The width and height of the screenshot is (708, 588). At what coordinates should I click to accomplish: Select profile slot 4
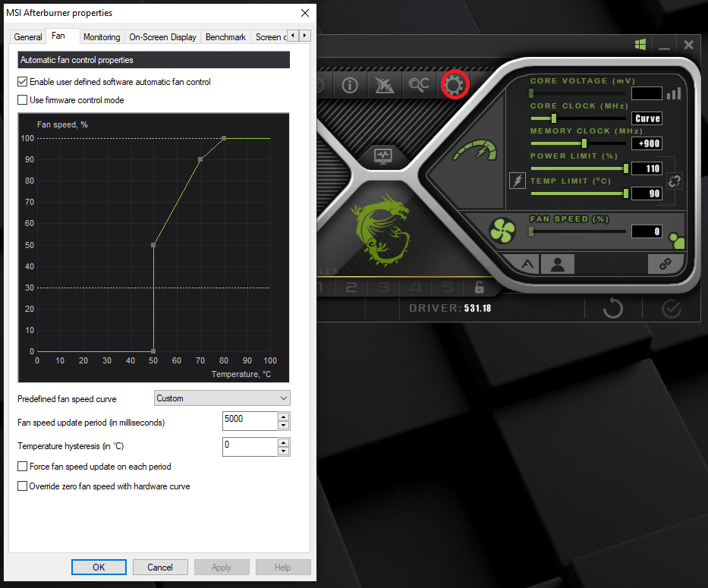tap(415, 288)
